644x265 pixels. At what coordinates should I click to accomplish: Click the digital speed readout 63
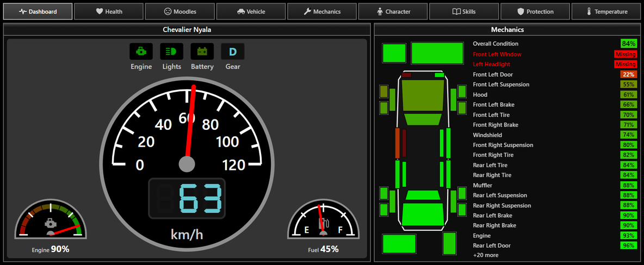187,199
